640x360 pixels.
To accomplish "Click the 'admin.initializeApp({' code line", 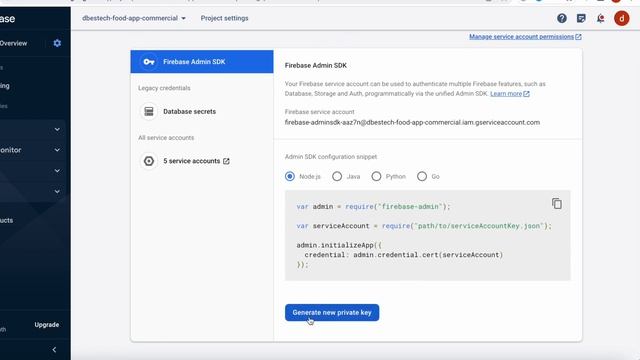I will 339,245.
